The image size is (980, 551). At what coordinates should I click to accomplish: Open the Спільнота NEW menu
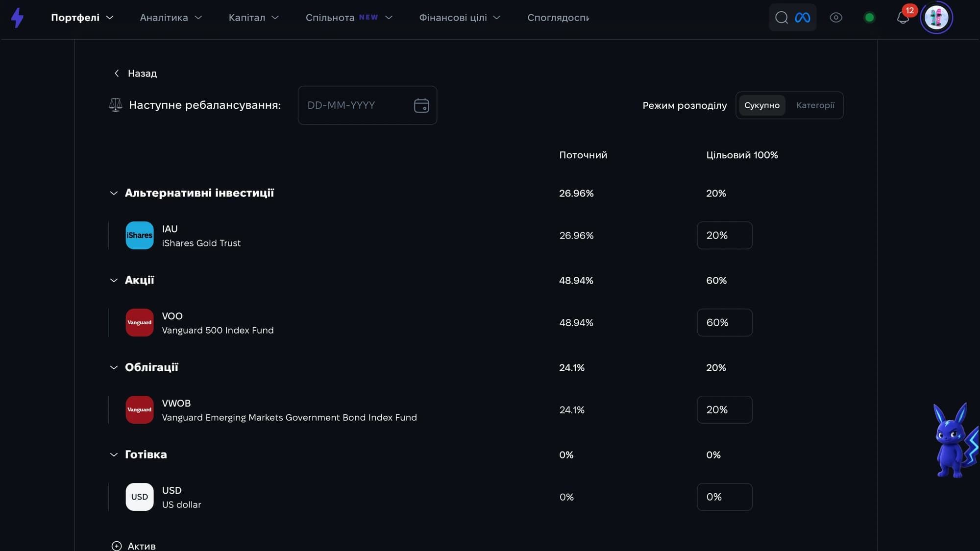pyautogui.click(x=349, y=18)
